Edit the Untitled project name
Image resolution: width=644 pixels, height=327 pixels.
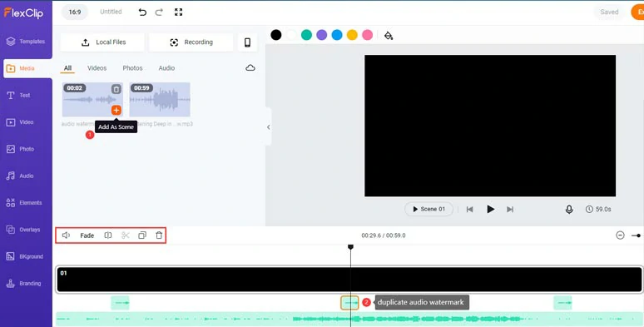[x=111, y=12]
